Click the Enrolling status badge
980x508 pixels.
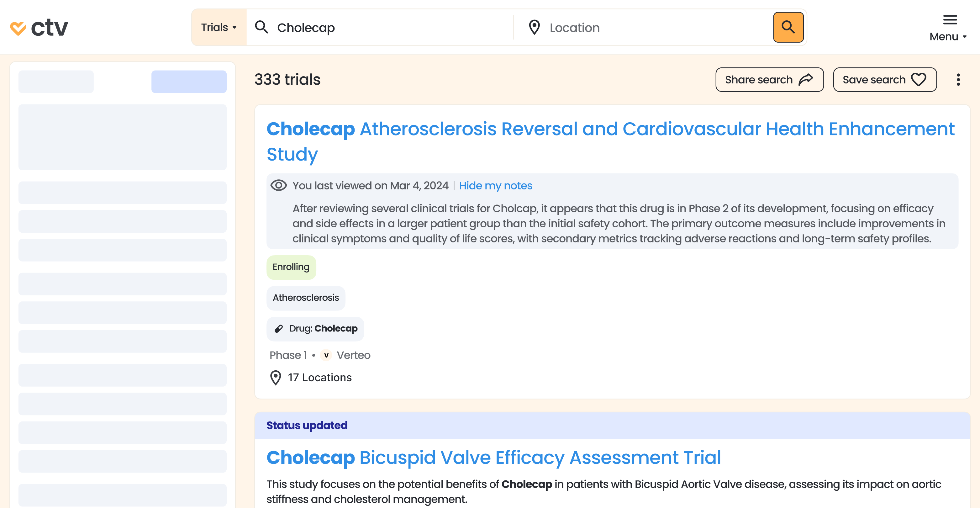click(291, 267)
